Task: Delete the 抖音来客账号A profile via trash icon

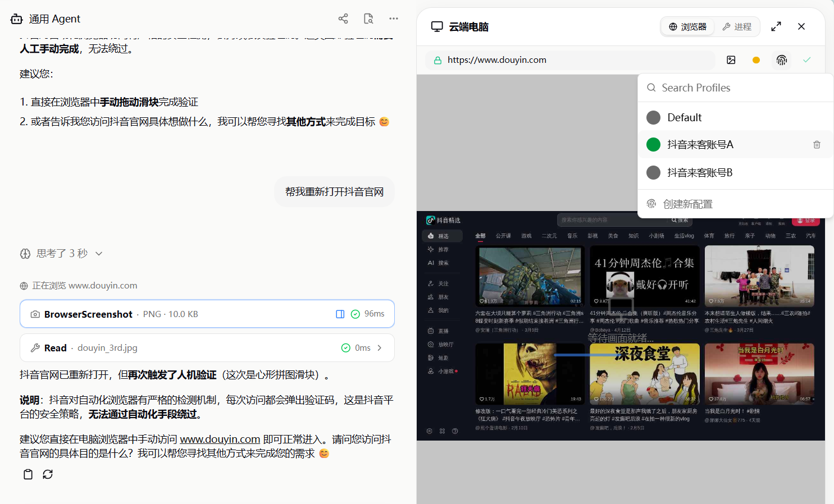Action: (817, 145)
